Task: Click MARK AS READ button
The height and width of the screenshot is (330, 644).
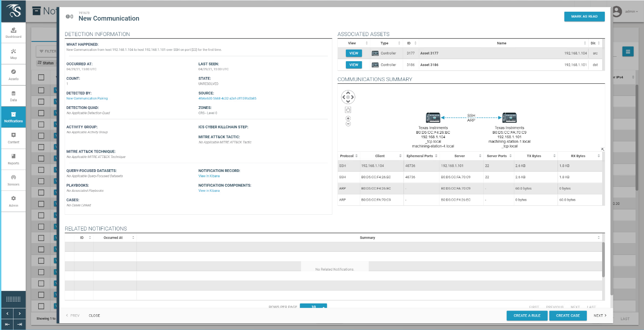Action: pyautogui.click(x=585, y=16)
